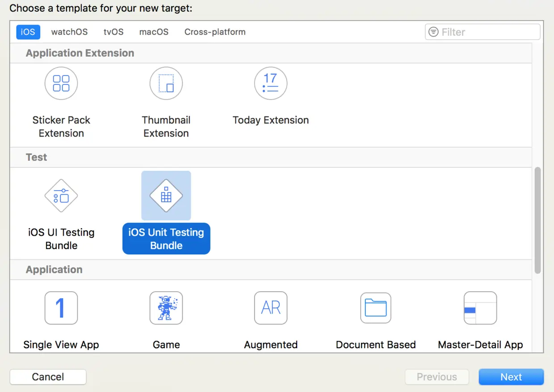Choose the Thumbnail Extension template icon

[166, 83]
